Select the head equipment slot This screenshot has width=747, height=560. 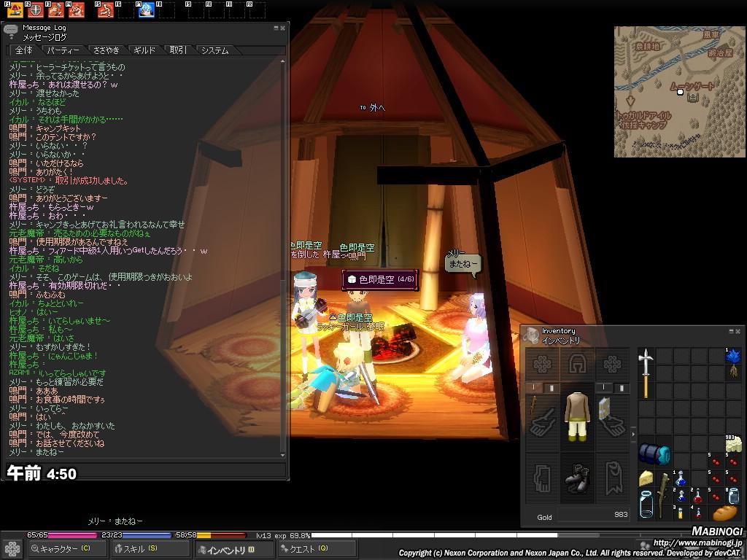coord(578,365)
